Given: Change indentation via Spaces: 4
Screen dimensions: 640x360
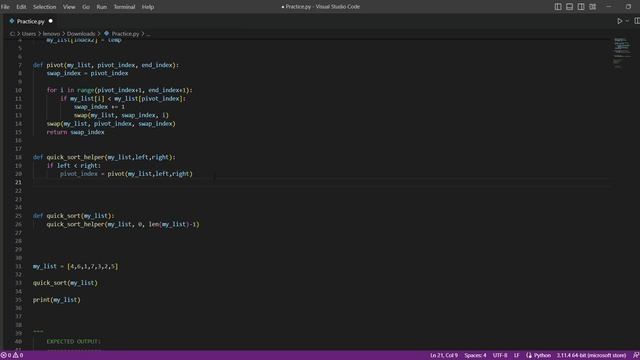Looking at the screenshot, I should point(475,356).
